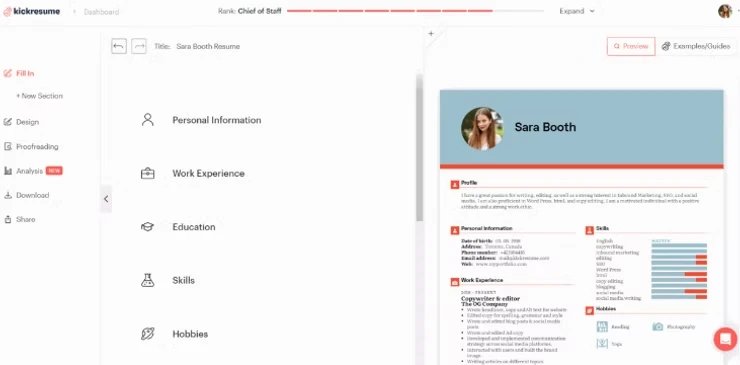
Task: Click the Reading hobby icon in preview
Action: tap(602, 327)
